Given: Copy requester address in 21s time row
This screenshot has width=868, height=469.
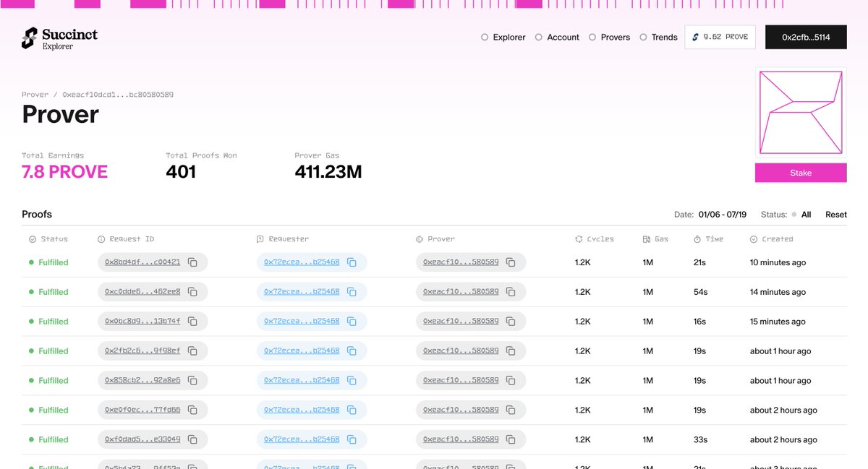Looking at the screenshot, I should click(352, 262).
